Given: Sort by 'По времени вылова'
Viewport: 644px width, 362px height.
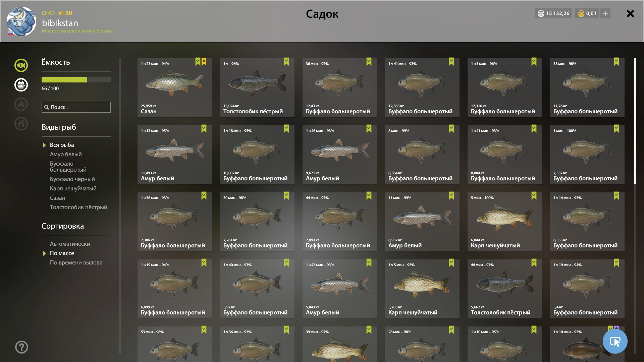Looking at the screenshot, I should 76,262.
